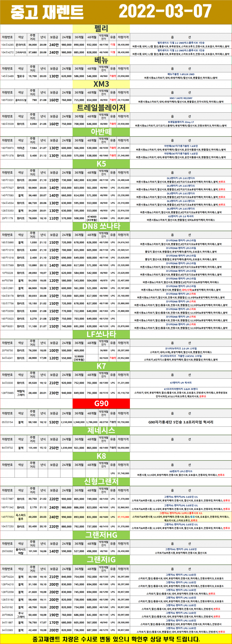
Task: Select the G90 option text '3.8프리미엄 럭셔리'
Action: coord(198,422)
